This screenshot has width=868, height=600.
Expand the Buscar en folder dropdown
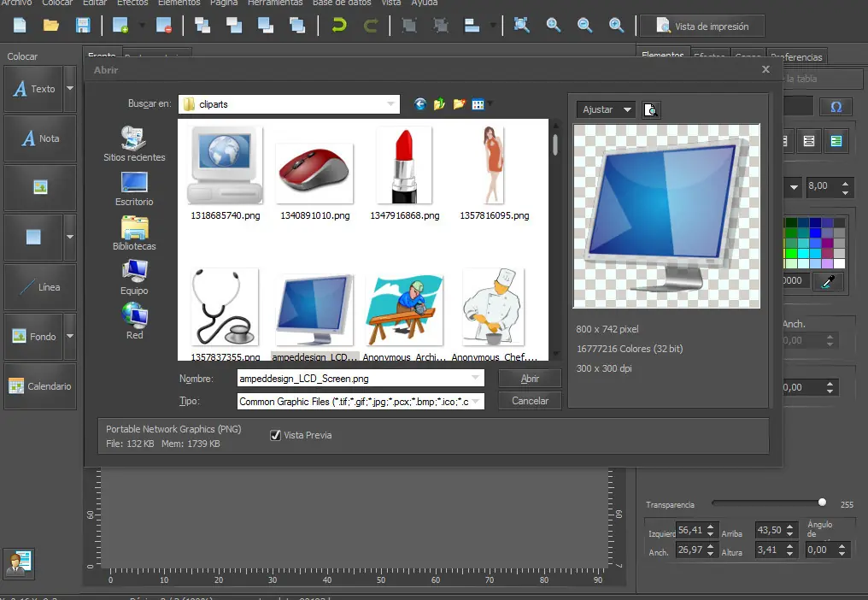(x=391, y=104)
